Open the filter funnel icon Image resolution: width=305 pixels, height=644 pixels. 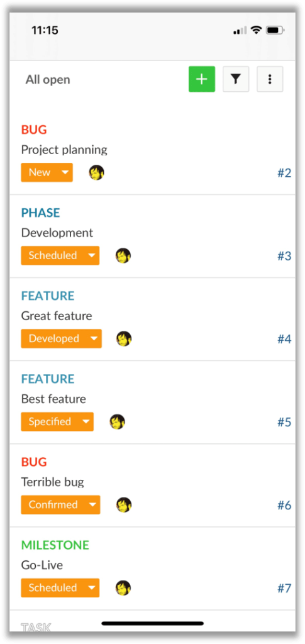(x=236, y=79)
